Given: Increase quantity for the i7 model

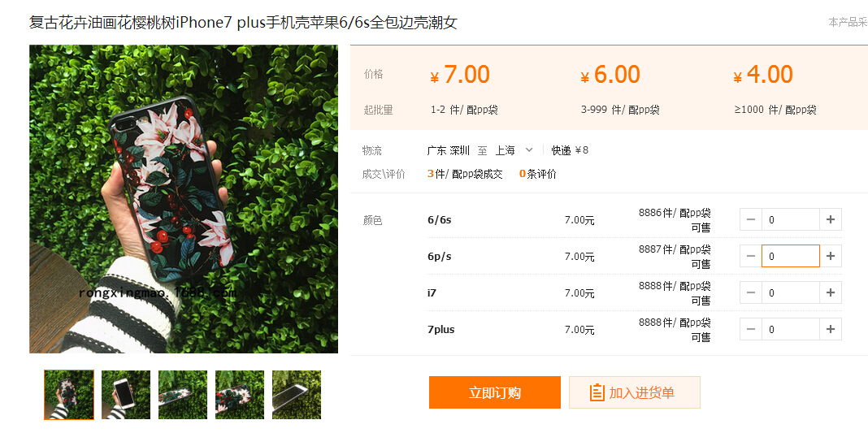Looking at the screenshot, I should click(x=831, y=292).
